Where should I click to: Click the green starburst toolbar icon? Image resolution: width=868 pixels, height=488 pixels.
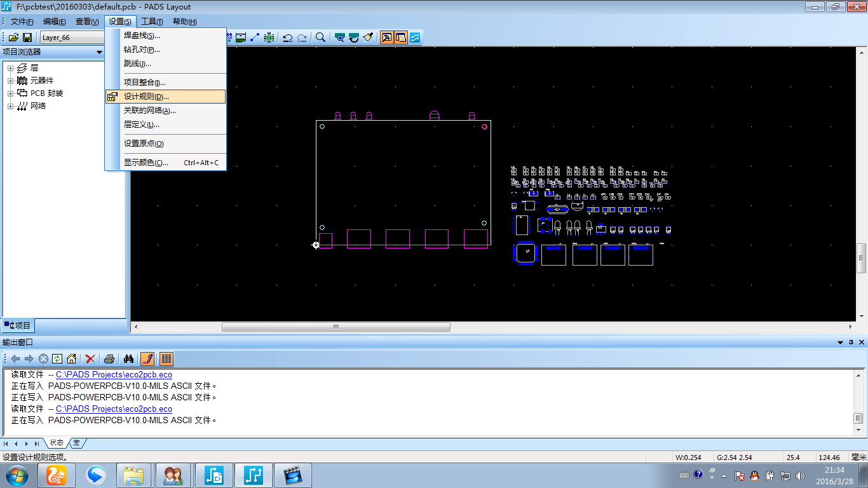tap(269, 37)
